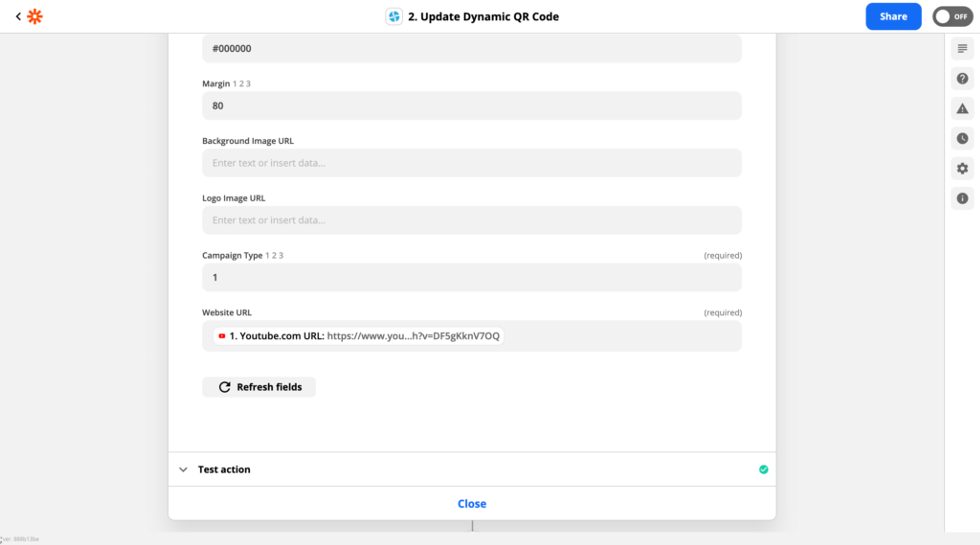Click the Margin label

(216, 84)
